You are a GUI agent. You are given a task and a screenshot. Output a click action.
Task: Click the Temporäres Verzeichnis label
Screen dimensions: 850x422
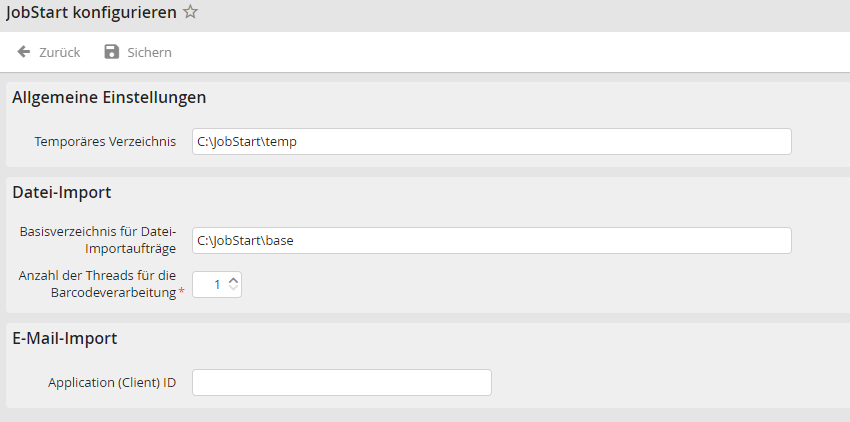(105, 142)
